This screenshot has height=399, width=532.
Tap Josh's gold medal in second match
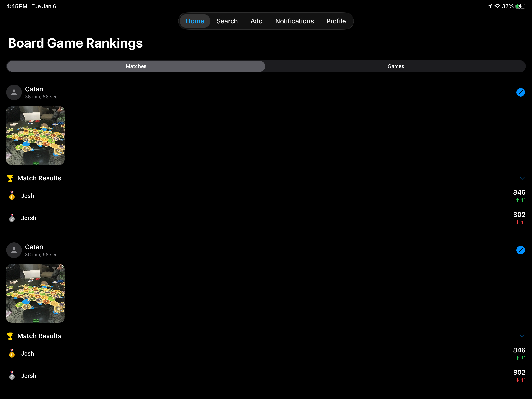coord(12,354)
